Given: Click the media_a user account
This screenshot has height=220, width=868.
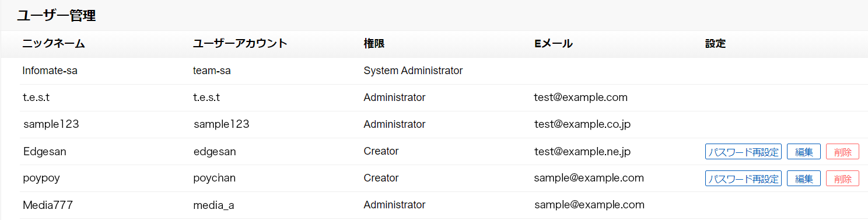Looking at the screenshot, I should tap(214, 205).
